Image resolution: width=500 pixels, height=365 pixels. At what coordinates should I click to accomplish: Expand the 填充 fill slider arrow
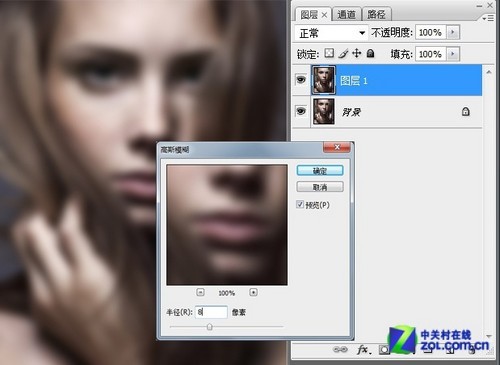click(x=453, y=54)
